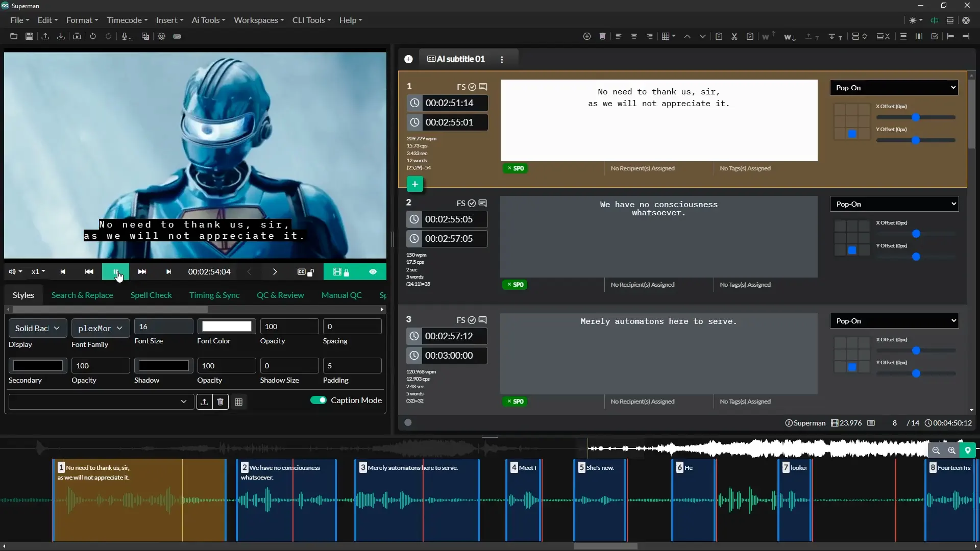
Task: Turn off the Caption Mode switch
Action: (x=318, y=400)
